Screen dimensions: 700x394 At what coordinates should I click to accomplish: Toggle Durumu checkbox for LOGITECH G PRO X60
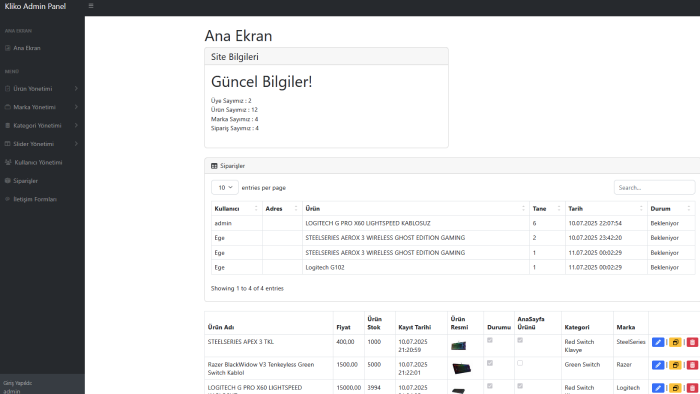490,386
